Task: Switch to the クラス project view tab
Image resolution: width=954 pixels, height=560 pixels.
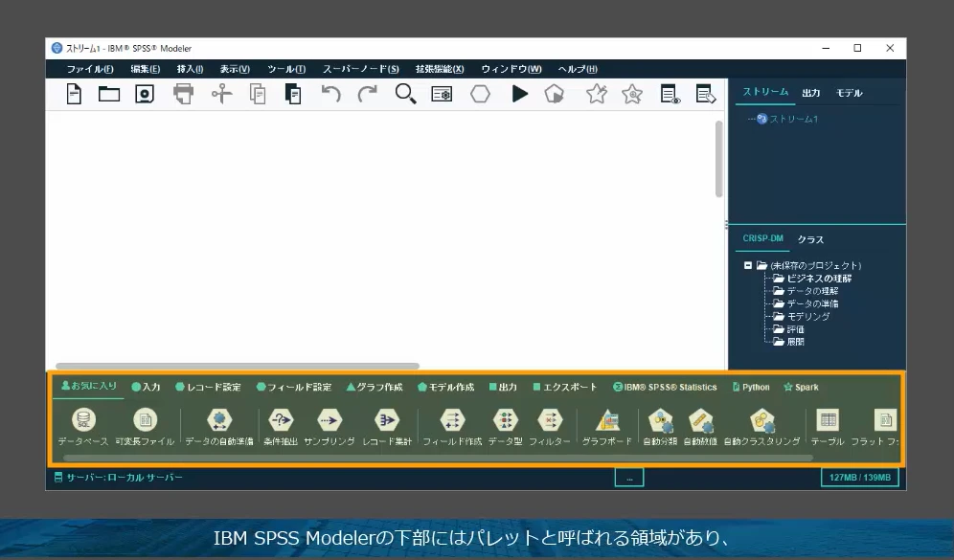Action: click(810, 239)
